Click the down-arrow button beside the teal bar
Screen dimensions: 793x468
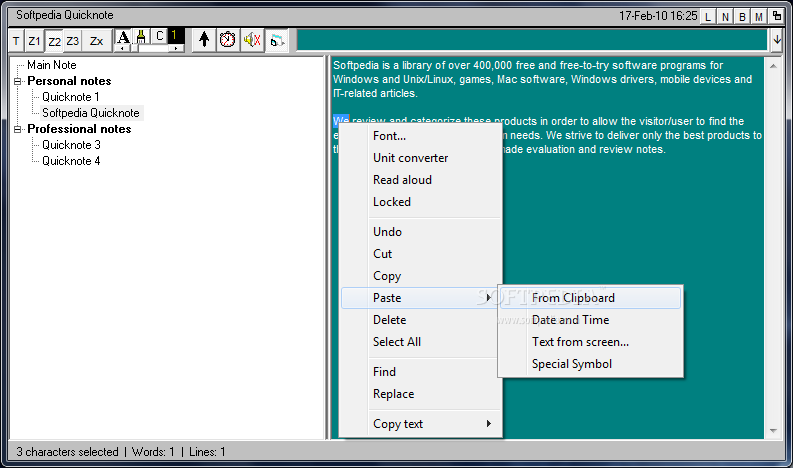777,40
